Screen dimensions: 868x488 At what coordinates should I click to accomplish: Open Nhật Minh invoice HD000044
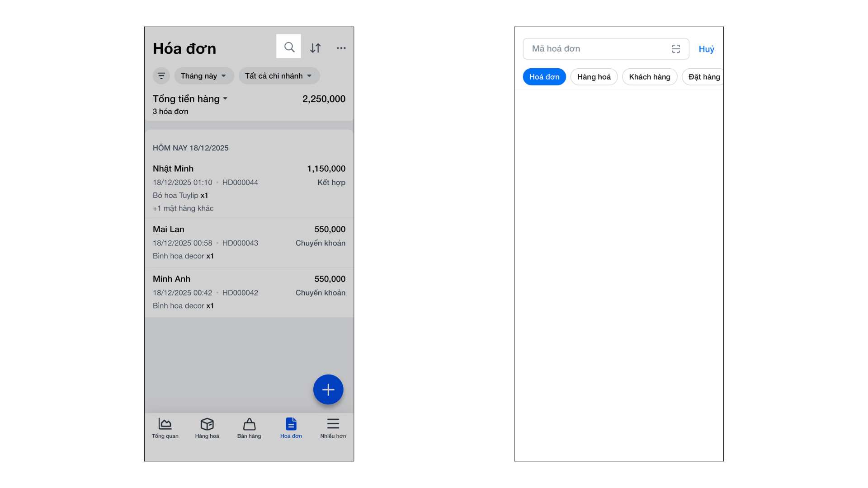249,188
